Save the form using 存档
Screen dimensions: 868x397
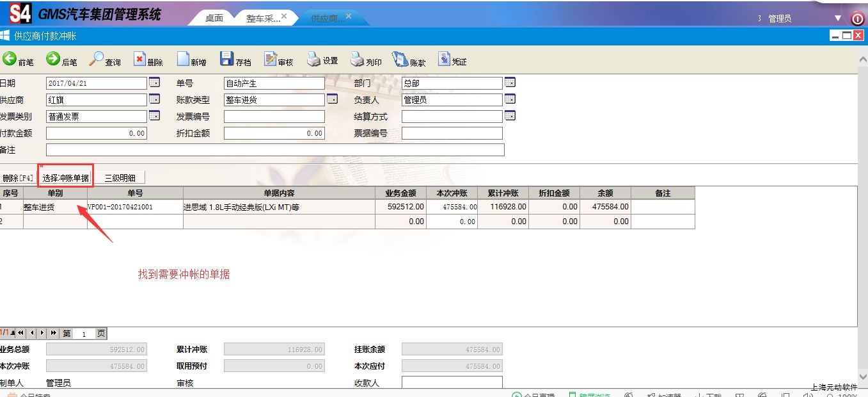(227, 60)
